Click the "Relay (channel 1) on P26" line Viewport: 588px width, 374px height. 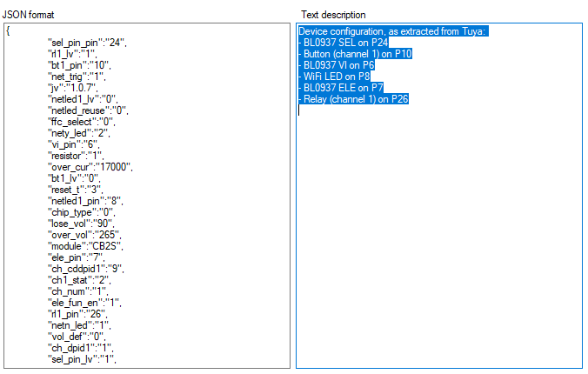[x=354, y=99]
